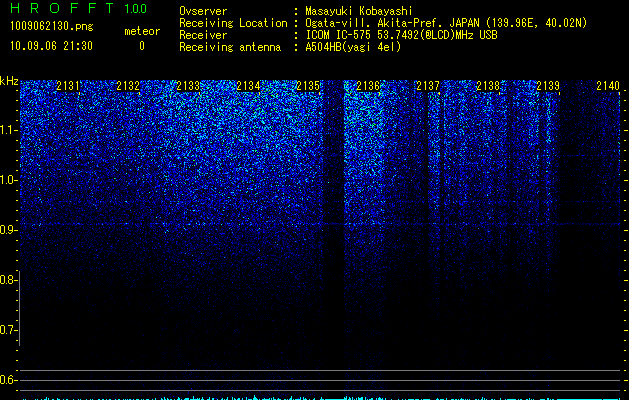Click the observer name Masayuki Kobayashi
629x400 pixels.
(359, 11)
